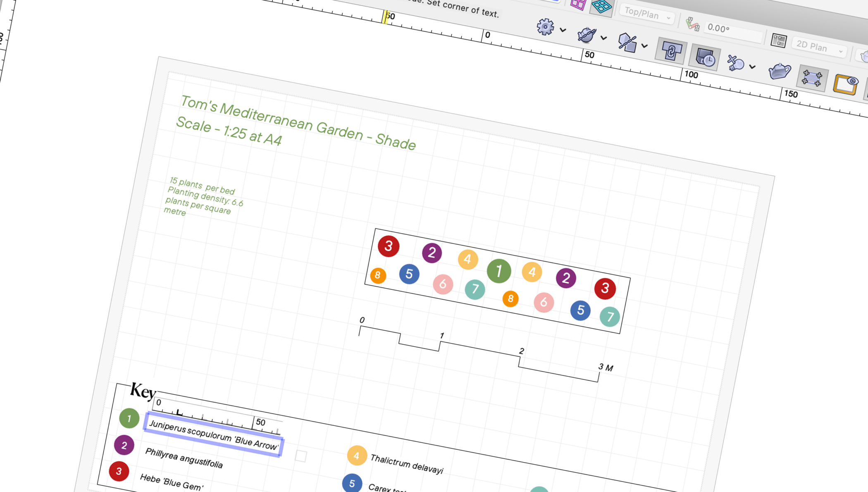Viewport: 868px width, 492px height.
Task: Click the Key heading text
Action: [x=143, y=391]
